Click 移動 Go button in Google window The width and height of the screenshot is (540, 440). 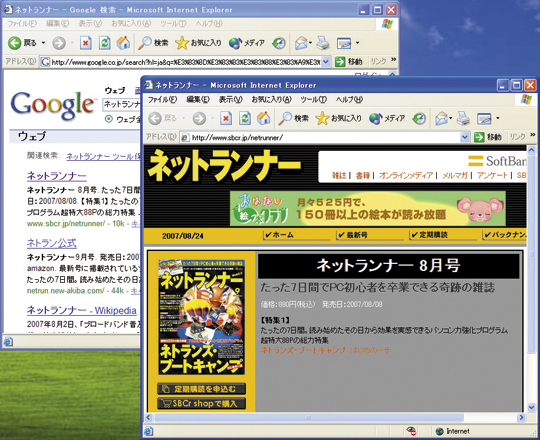[349, 62]
